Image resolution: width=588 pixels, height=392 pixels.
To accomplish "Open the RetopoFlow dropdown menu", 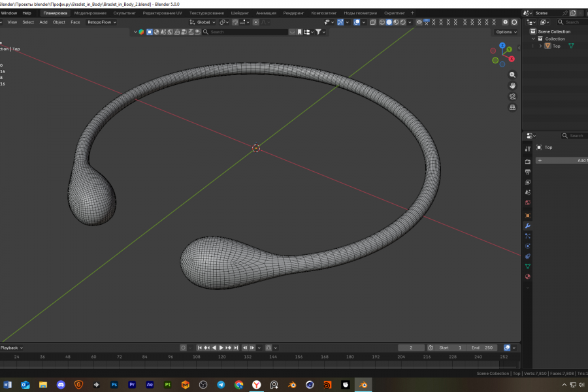I will [101, 22].
